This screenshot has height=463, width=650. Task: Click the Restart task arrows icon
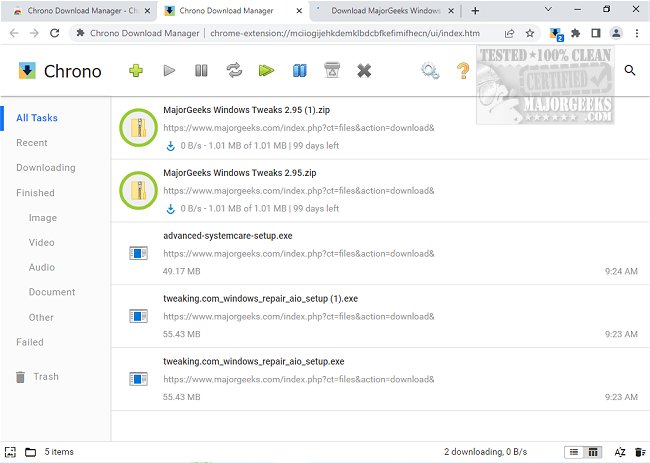coord(234,71)
